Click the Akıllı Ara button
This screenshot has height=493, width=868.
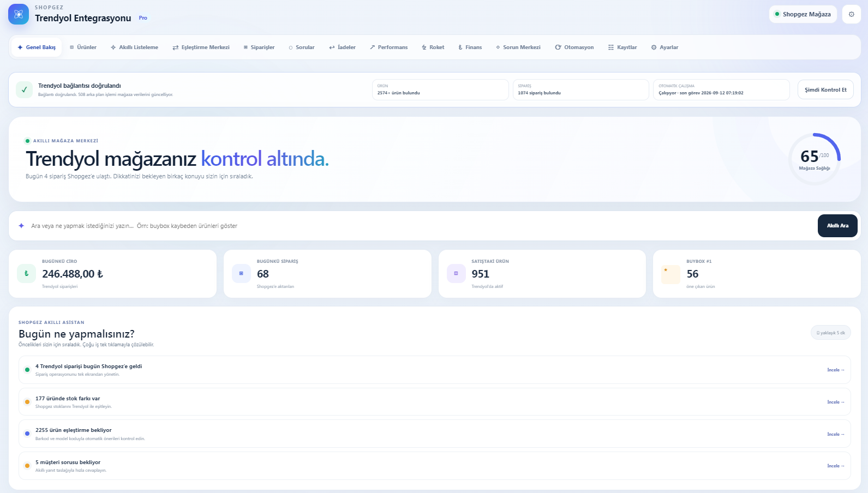(837, 226)
